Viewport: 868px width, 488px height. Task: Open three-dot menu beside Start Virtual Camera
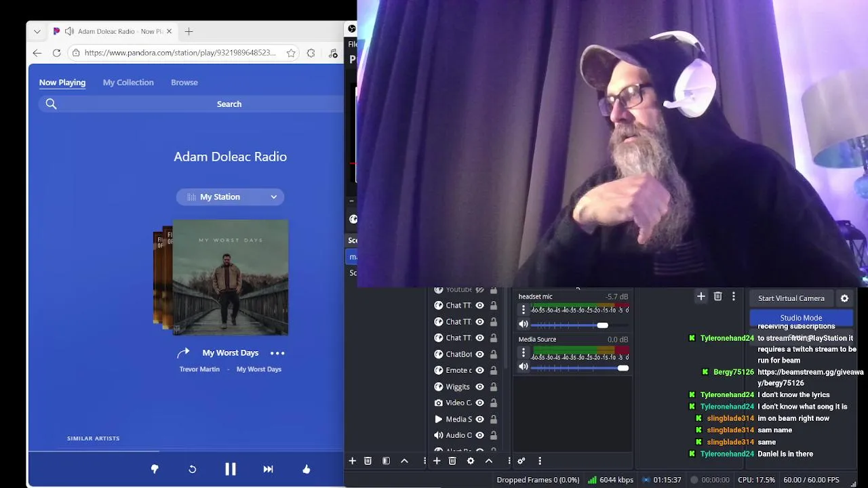733,296
